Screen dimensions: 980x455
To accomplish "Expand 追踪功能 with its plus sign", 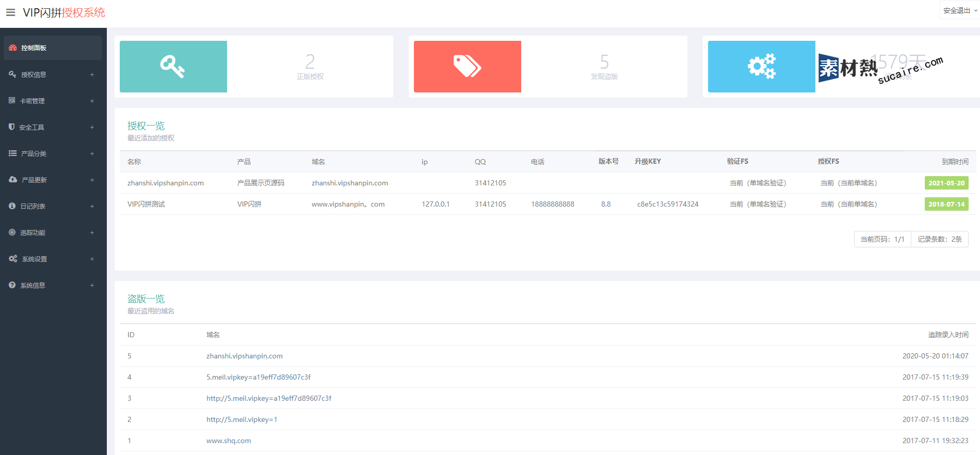I will point(92,232).
